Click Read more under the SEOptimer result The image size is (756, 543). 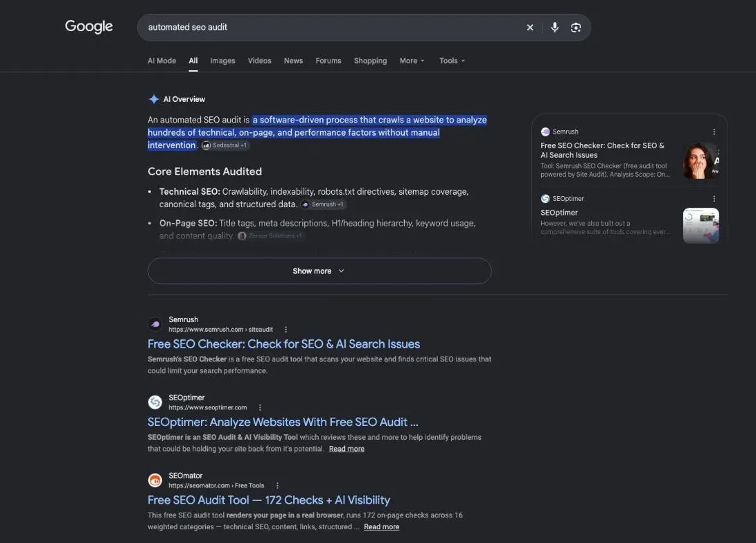click(x=346, y=449)
